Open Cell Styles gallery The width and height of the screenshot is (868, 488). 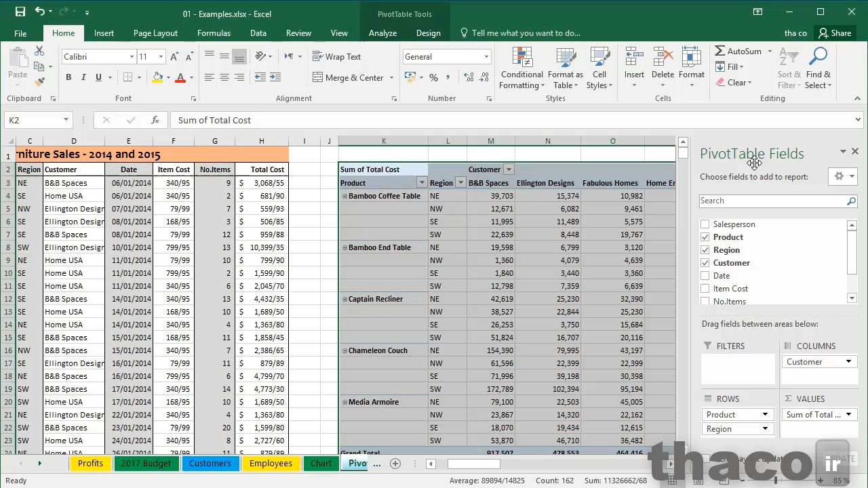click(x=599, y=68)
